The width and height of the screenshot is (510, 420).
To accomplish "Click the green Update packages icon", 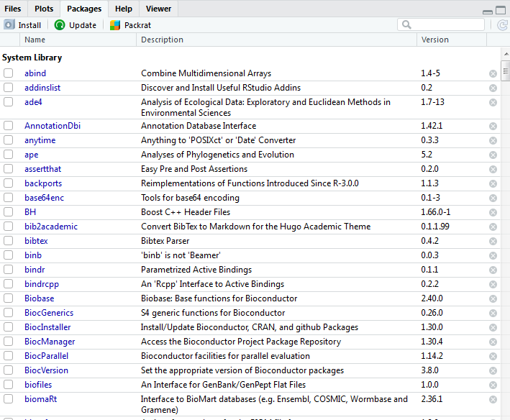I will 60,25.
